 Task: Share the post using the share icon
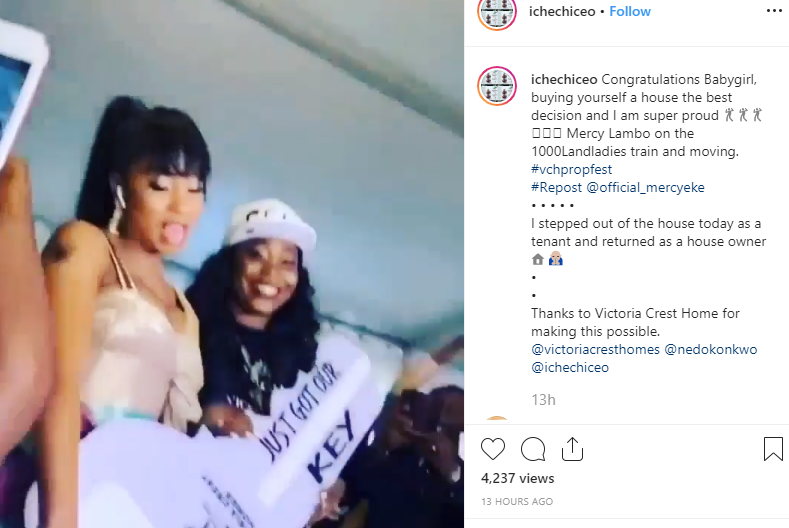point(572,449)
